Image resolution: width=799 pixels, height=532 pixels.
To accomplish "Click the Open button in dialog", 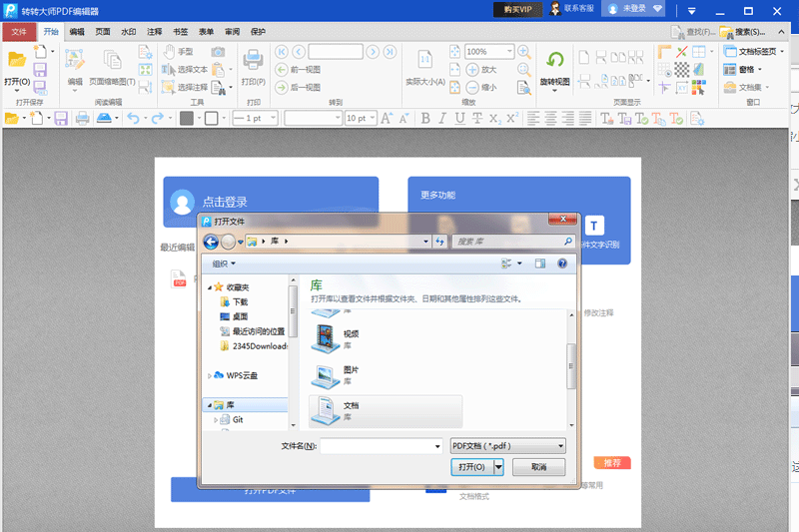I will click(x=471, y=467).
